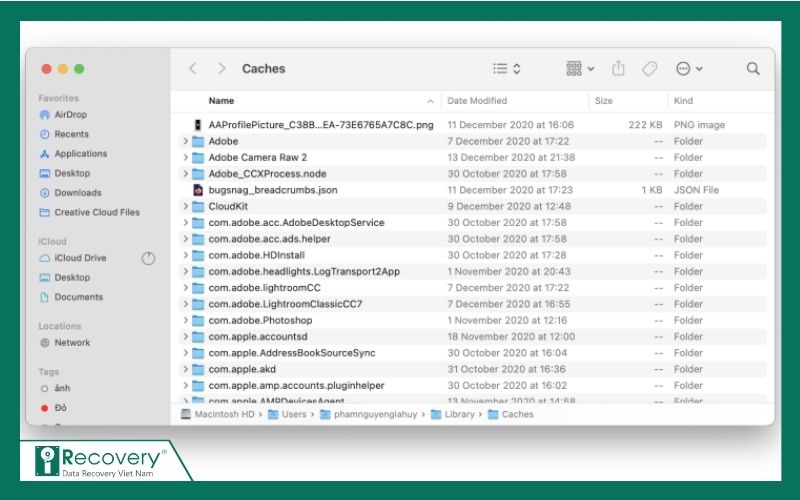Open the list view switcher
The height and width of the screenshot is (500, 800).
pos(506,68)
